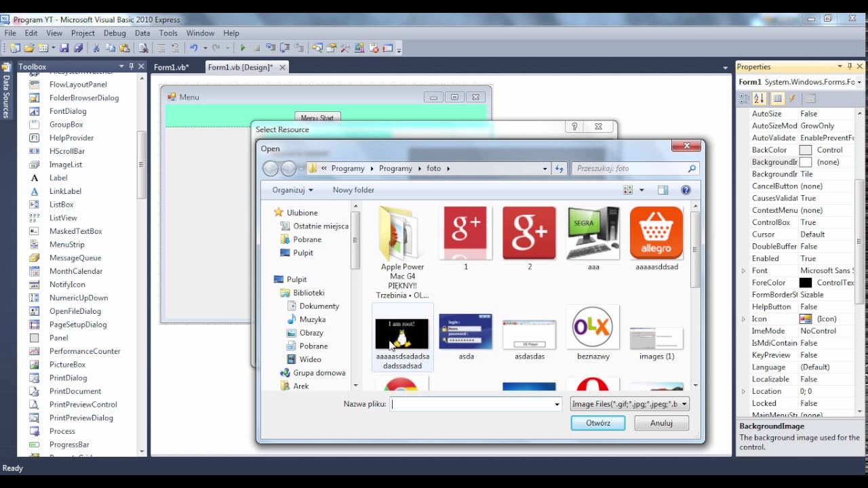Open the Debug menu
This screenshot has width=868, height=488.
tap(115, 33)
